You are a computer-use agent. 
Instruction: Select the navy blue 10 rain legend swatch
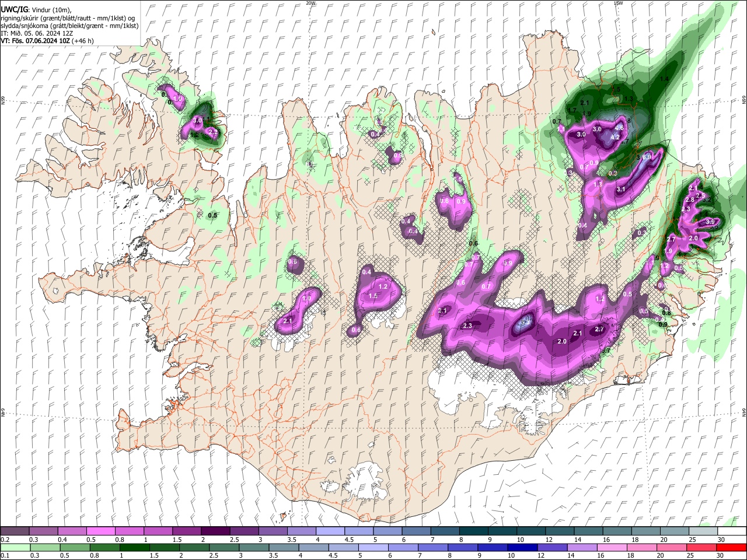tap(522, 547)
